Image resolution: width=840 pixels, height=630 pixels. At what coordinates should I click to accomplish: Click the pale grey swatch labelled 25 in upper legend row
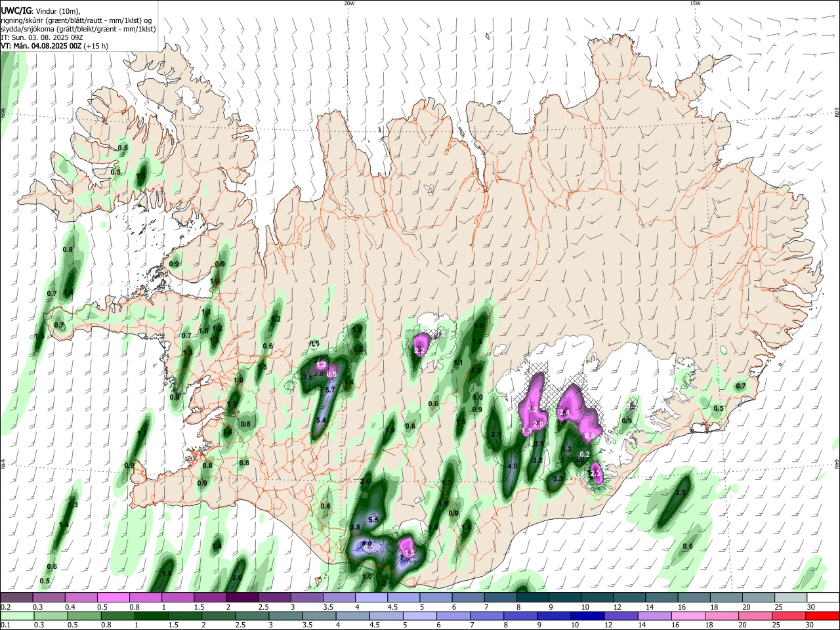click(790, 597)
